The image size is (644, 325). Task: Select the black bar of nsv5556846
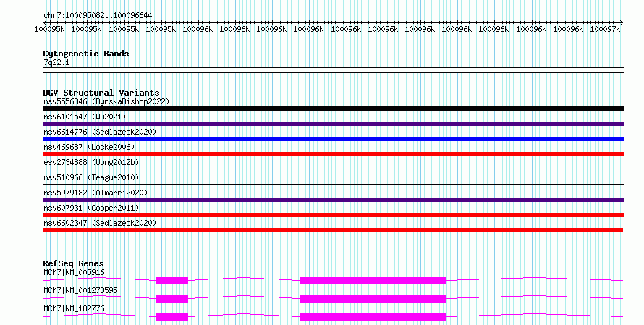point(333,109)
